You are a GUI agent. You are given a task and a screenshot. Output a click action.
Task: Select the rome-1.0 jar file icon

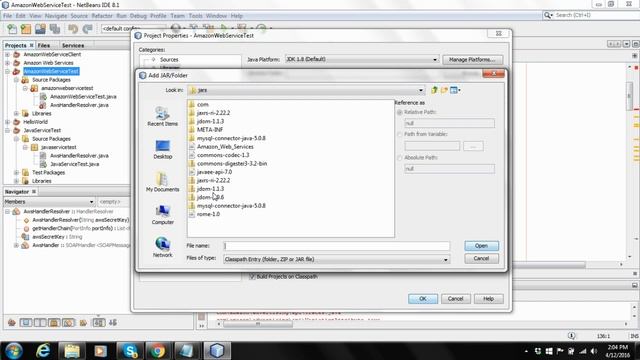pos(192,214)
